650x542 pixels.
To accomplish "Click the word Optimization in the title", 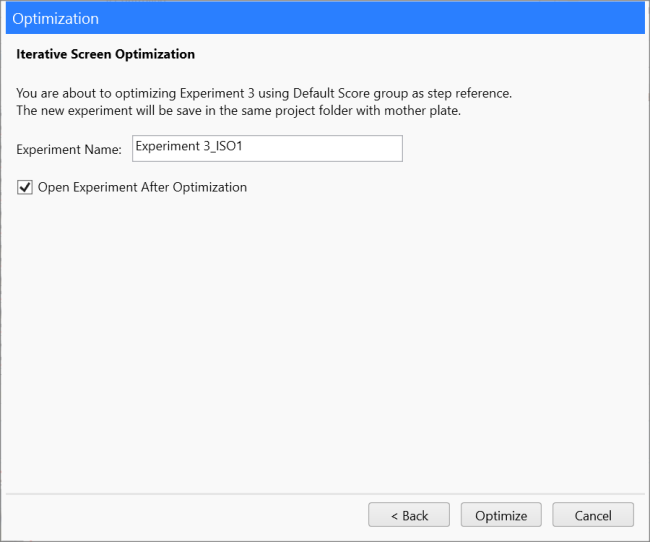I will click(x=56, y=19).
